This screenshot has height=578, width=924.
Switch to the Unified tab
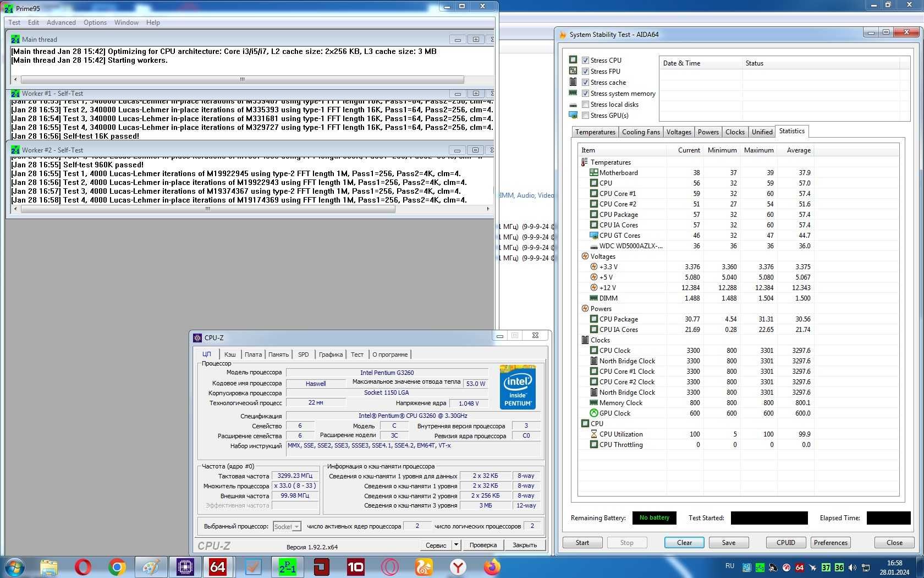(x=762, y=132)
